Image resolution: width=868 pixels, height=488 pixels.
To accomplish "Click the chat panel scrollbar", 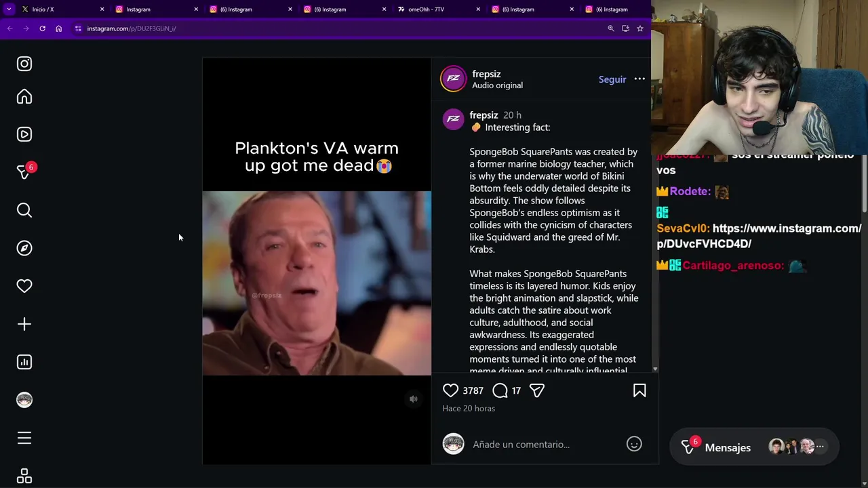I will click(x=864, y=183).
